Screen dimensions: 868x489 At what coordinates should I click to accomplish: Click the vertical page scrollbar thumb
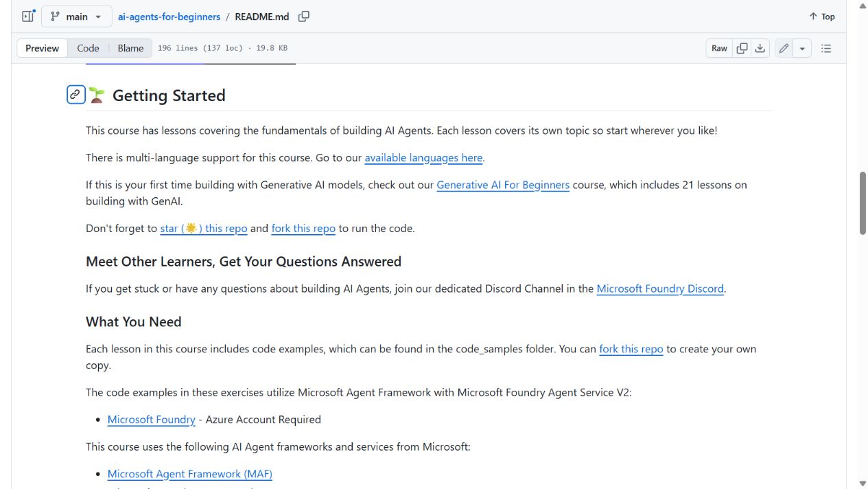click(x=863, y=203)
